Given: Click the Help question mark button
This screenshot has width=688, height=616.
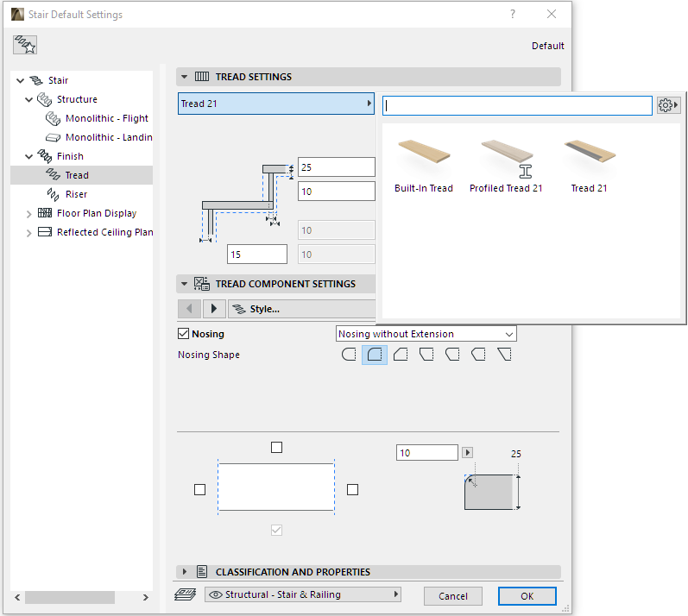Looking at the screenshot, I should pos(513,14).
